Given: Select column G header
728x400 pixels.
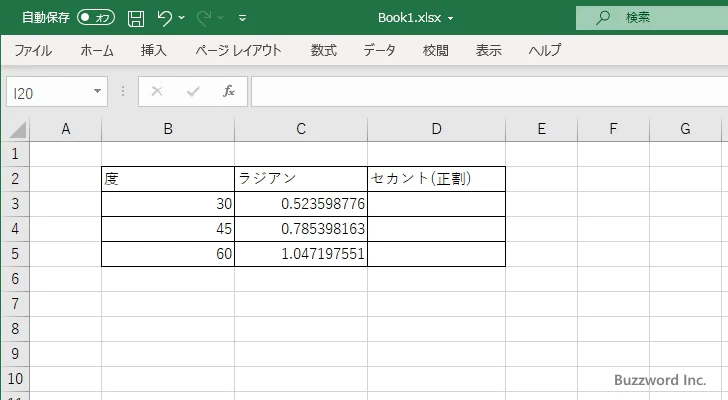Looking at the screenshot, I should click(685, 129).
